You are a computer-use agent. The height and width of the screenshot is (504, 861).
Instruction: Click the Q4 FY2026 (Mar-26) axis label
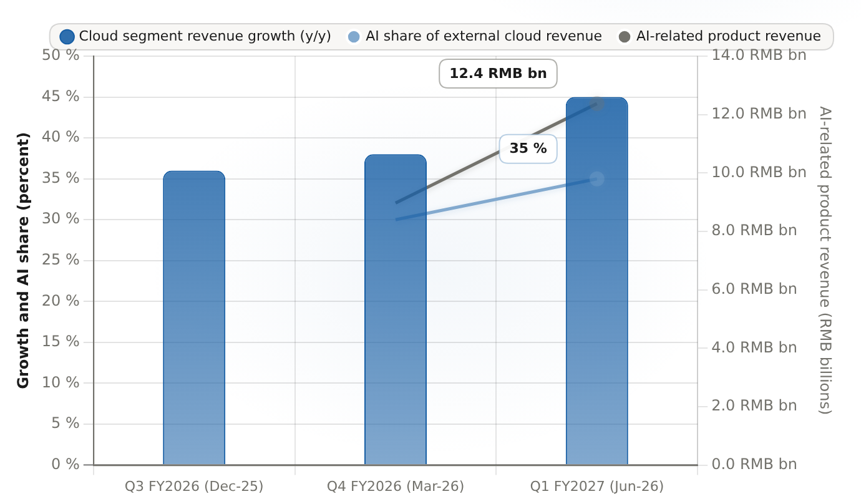click(396, 486)
